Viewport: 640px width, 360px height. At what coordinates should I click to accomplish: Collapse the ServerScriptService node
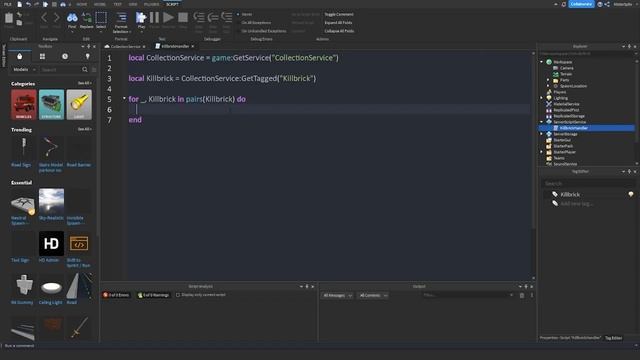542,122
